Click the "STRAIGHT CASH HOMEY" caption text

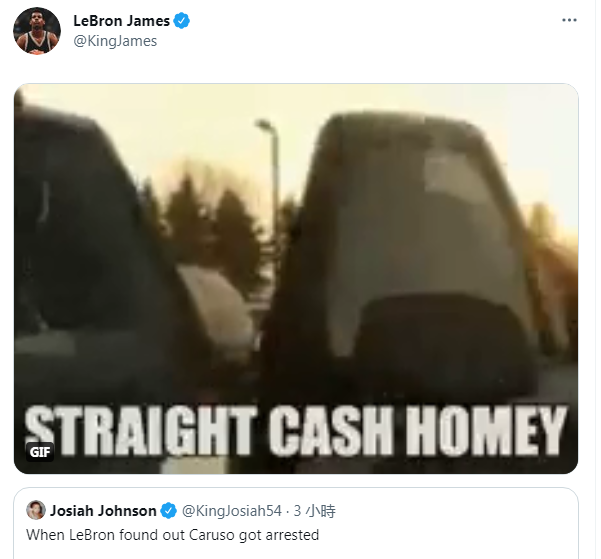click(x=296, y=430)
